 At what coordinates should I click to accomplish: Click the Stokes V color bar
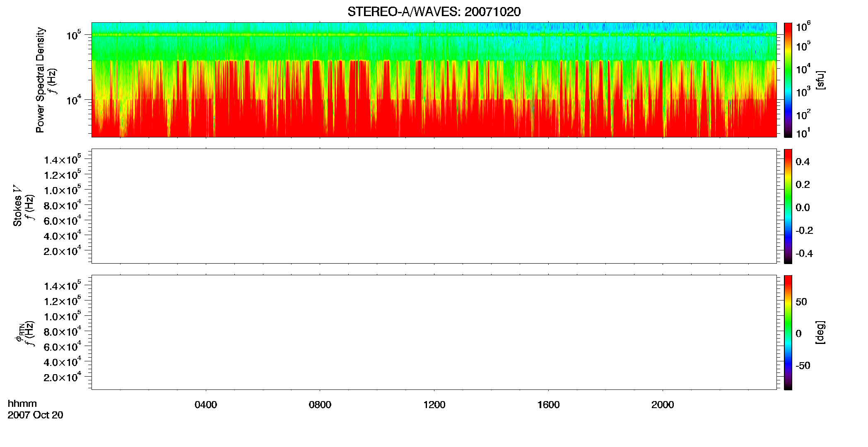click(x=788, y=206)
